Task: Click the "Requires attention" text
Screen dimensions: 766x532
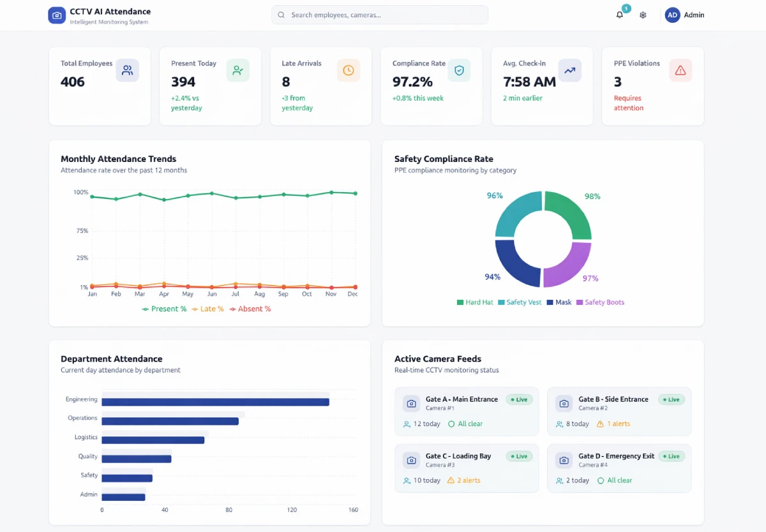Action: click(629, 103)
